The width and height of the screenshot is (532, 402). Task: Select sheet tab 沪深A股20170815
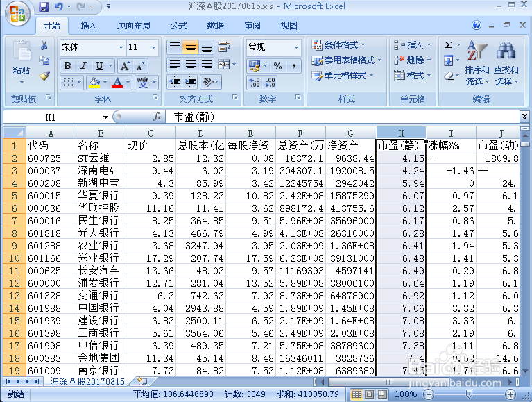pyautogui.click(x=87, y=382)
